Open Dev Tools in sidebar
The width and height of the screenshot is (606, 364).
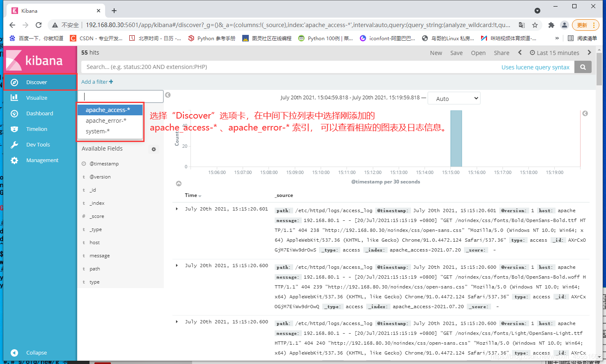[x=40, y=144]
